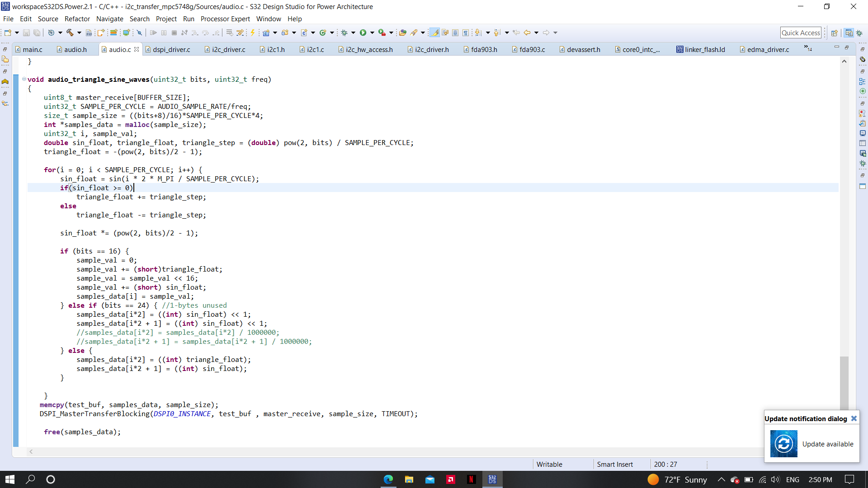Click the horizontal scroll left arrow
Viewport: 868px width, 488px height.
coord(31,451)
